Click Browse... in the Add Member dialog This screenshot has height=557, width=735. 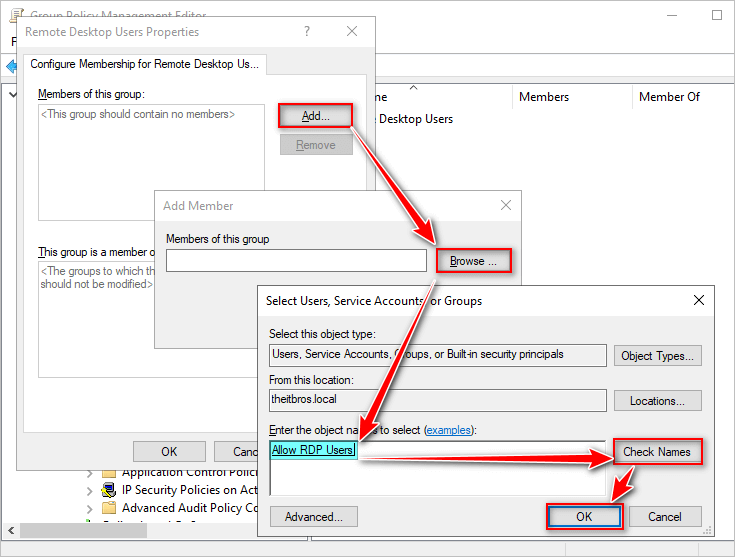tap(473, 261)
